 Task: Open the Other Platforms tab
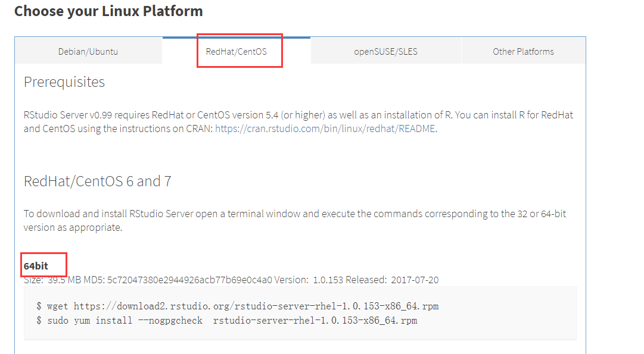coord(523,51)
